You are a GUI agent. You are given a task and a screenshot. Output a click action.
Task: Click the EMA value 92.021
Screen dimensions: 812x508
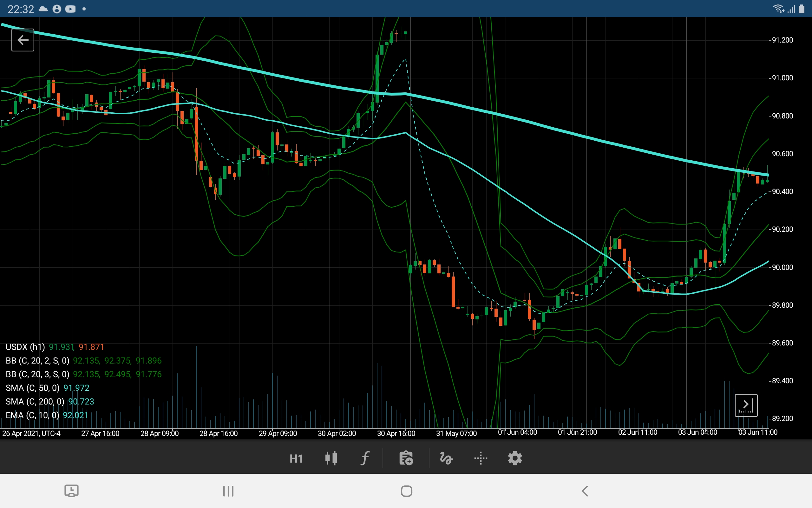pos(75,415)
